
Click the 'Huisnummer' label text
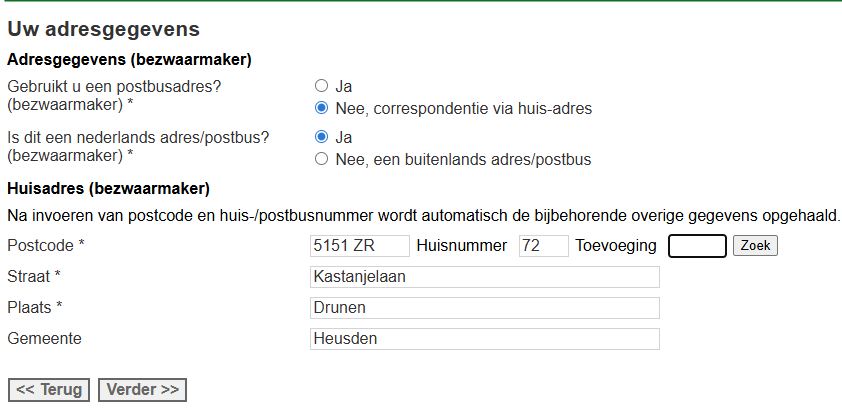(x=462, y=246)
